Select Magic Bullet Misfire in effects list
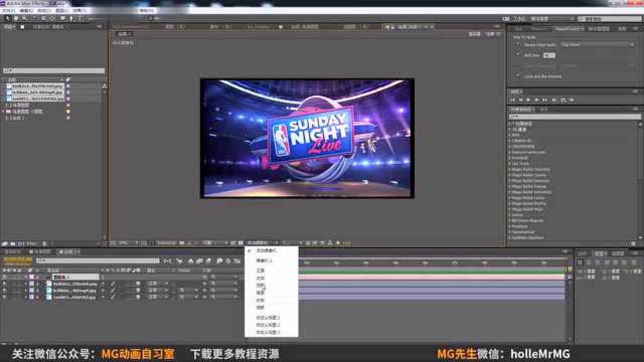The width and height of the screenshot is (644, 362). (529, 204)
